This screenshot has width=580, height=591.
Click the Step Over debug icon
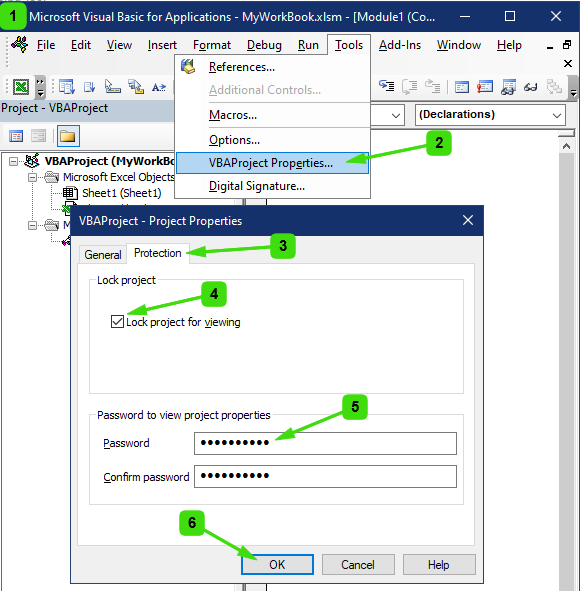click(410, 87)
